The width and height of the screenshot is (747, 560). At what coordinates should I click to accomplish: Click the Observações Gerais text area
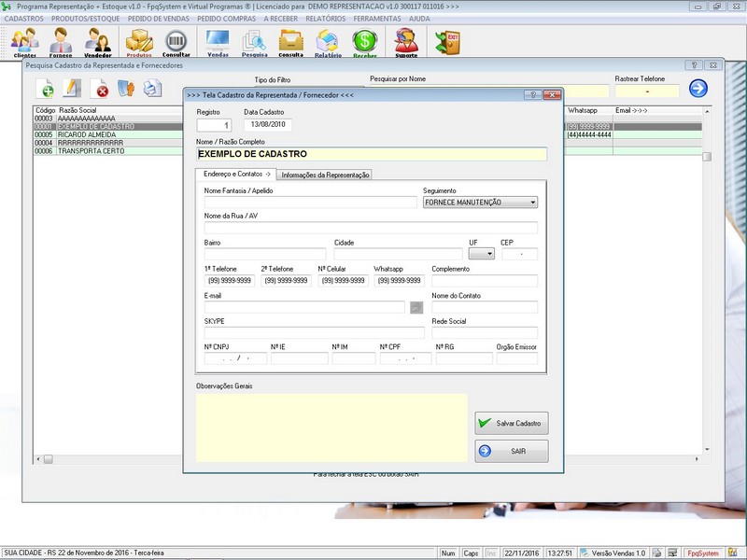(331, 427)
